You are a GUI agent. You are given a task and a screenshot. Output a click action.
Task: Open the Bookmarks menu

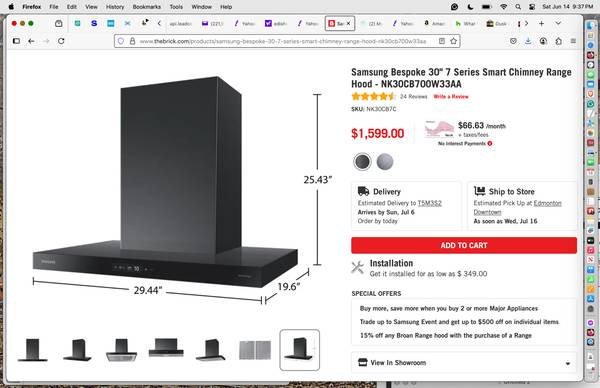tap(147, 7)
